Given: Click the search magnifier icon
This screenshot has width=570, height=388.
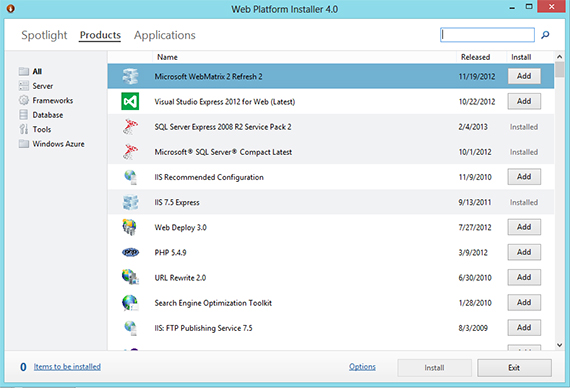Looking at the screenshot, I should point(545,35).
